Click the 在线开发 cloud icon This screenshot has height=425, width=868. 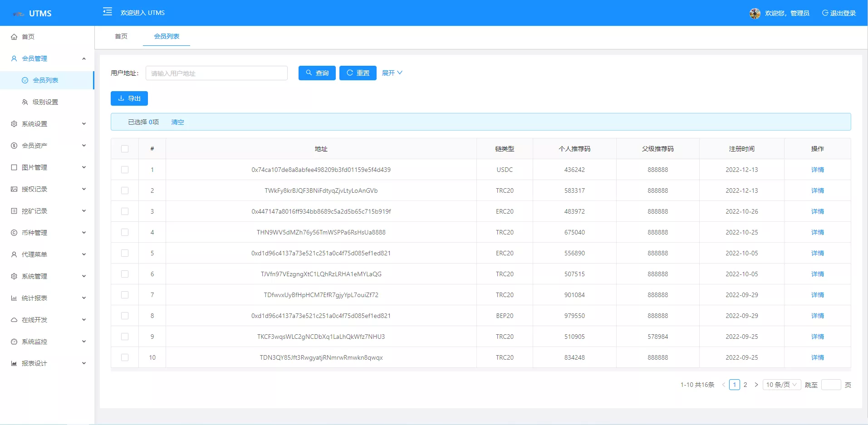coord(14,320)
